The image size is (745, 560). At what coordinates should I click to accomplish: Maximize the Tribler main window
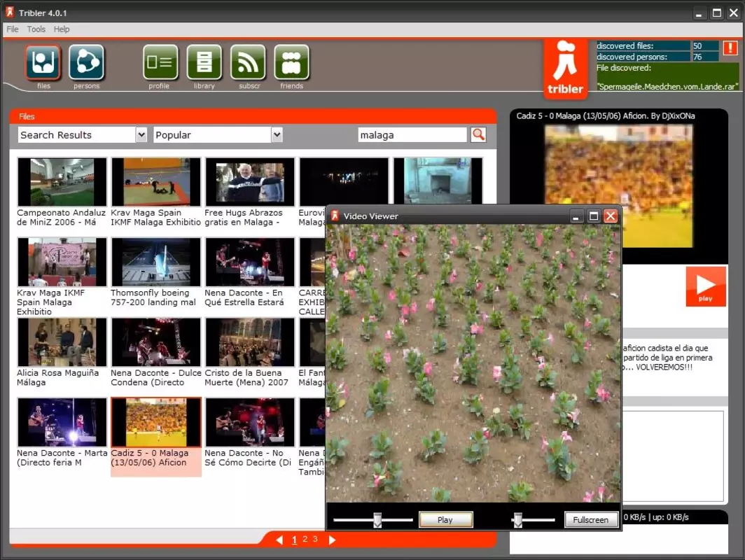click(x=716, y=13)
